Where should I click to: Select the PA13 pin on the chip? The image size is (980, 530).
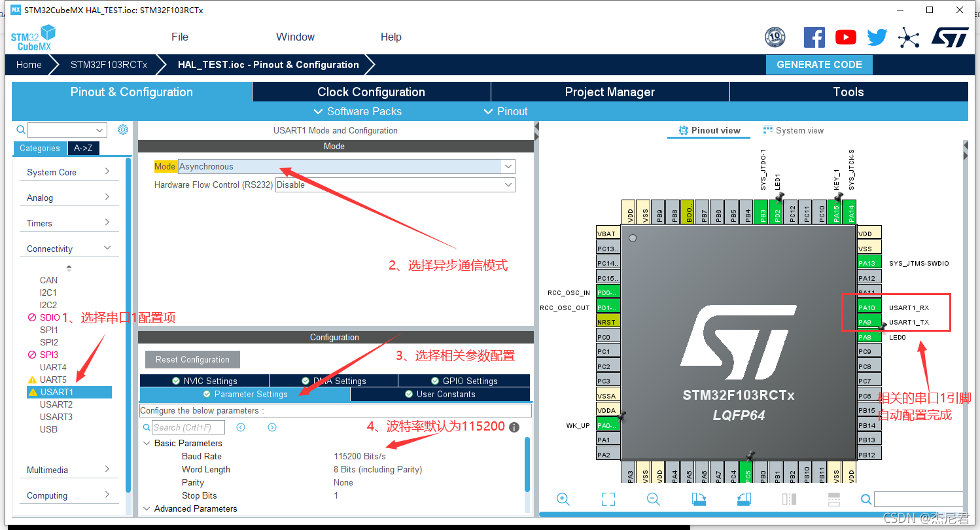pyautogui.click(x=869, y=263)
